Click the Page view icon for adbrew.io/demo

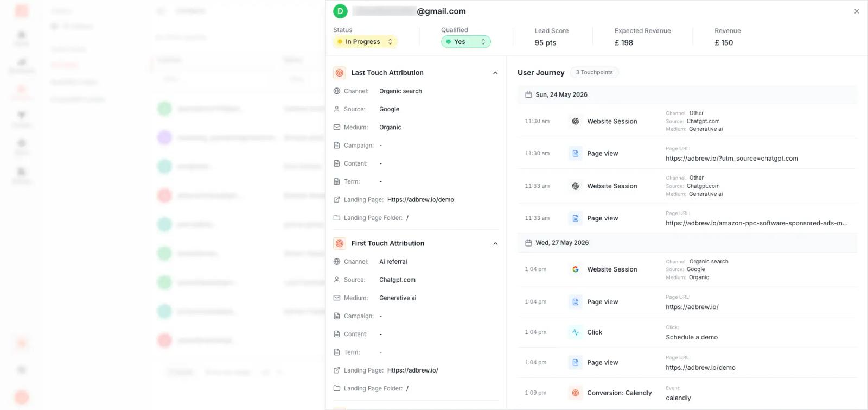(576, 363)
